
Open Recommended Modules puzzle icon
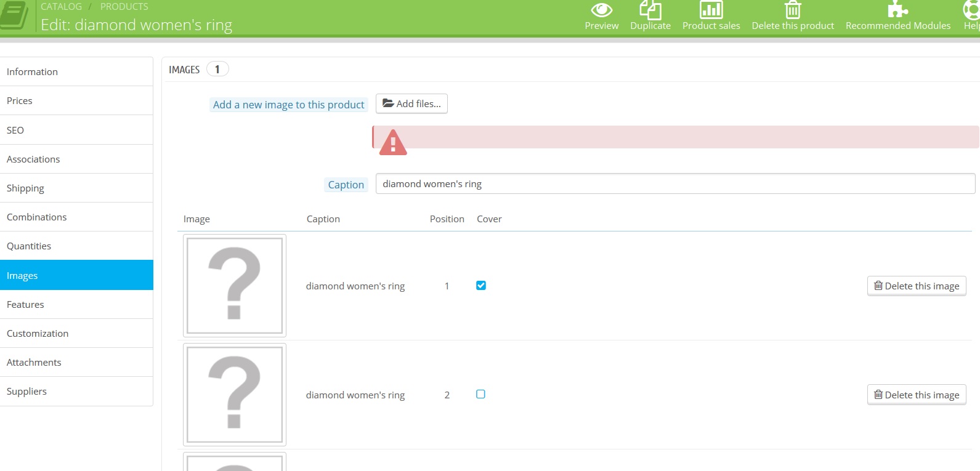point(897,9)
